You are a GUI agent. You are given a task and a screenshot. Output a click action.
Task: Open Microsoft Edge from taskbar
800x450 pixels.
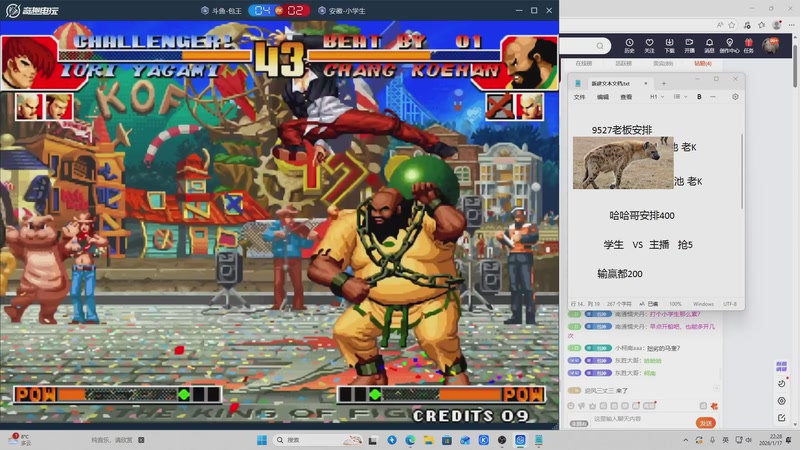(x=410, y=440)
